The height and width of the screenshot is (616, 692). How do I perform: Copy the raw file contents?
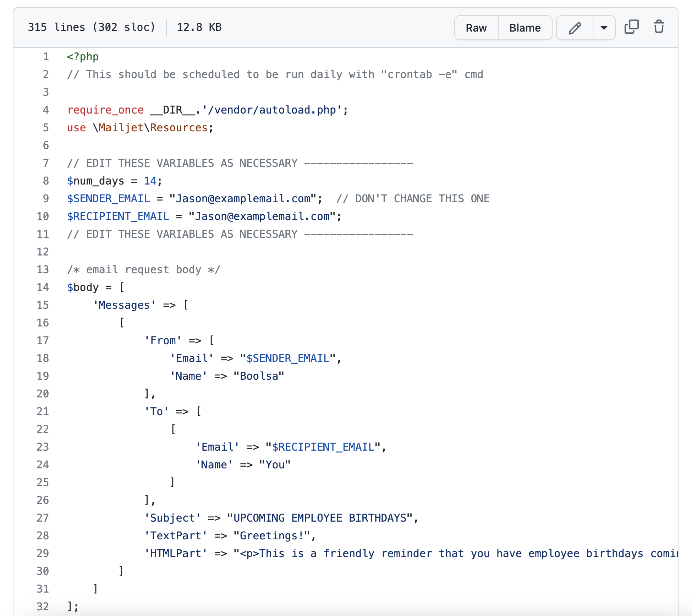pyautogui.click(x=632, y=27)
